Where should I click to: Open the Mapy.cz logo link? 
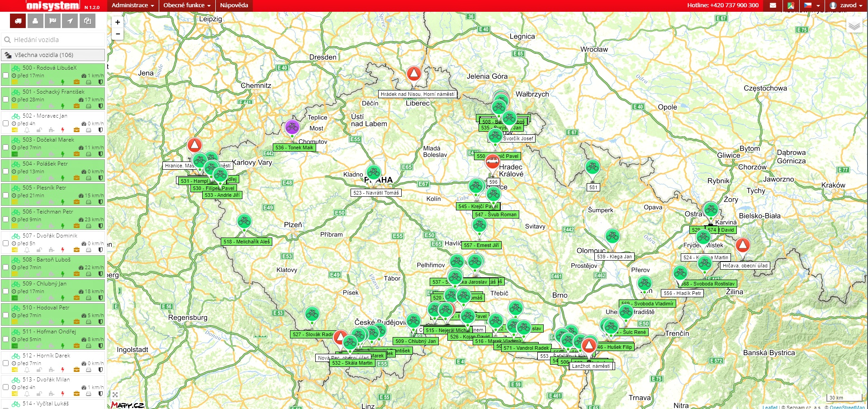(128, 405)
